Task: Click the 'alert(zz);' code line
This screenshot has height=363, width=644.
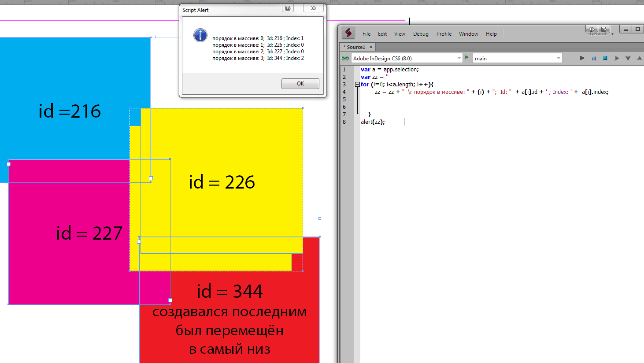Action: tap(373, 122)
